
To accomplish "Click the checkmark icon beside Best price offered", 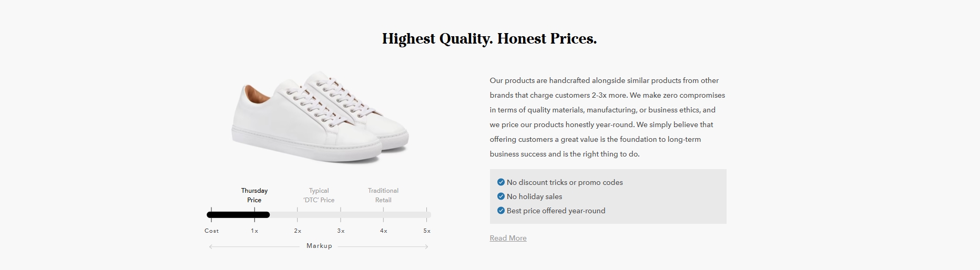I will pos(501,211).
